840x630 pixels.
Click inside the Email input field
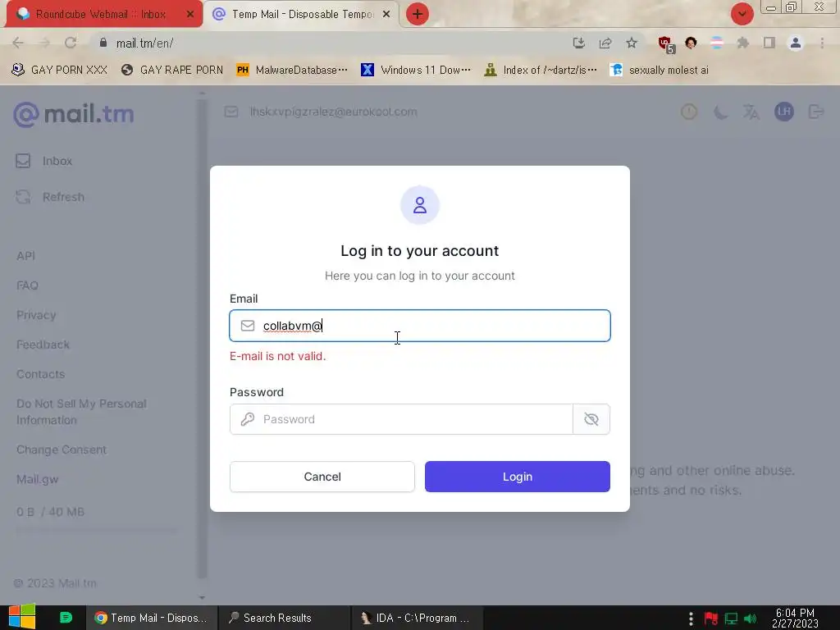(419, 326)
